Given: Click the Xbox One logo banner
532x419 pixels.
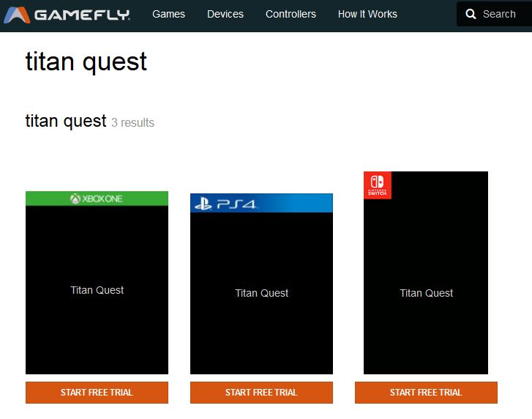Looking at the screenshot, I should 97,199.
